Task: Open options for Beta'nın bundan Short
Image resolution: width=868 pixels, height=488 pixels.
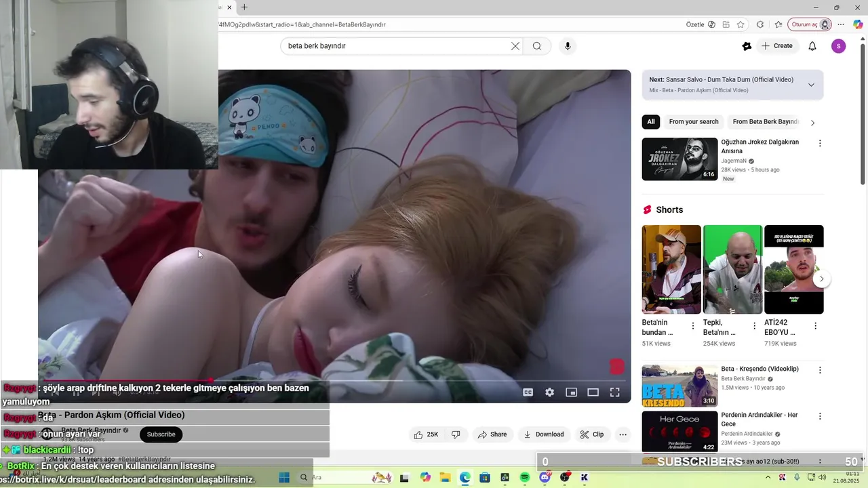Action: [x=693, y=326]
